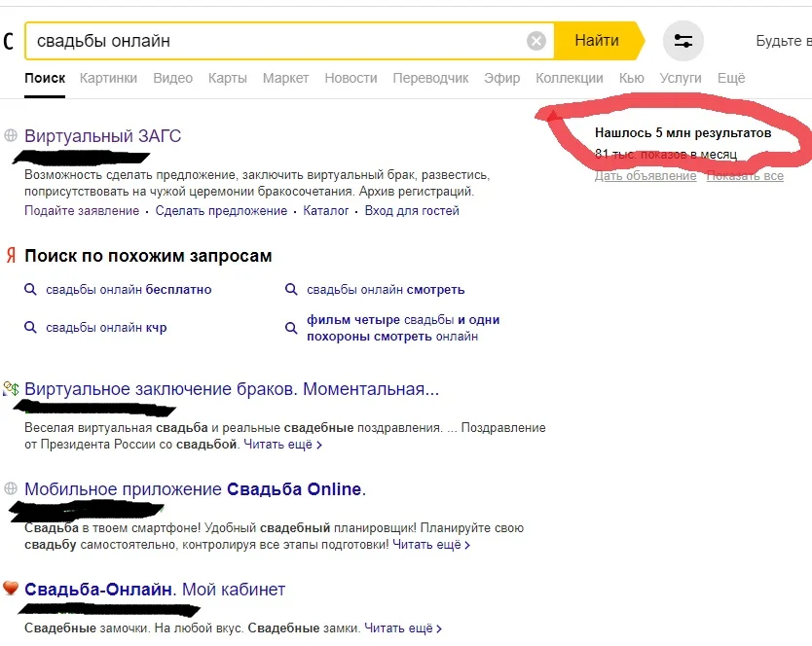Viewport: 812px width, 646px height.
Task: Click the red Yandex logo beside similar queries
Action: 12,256
